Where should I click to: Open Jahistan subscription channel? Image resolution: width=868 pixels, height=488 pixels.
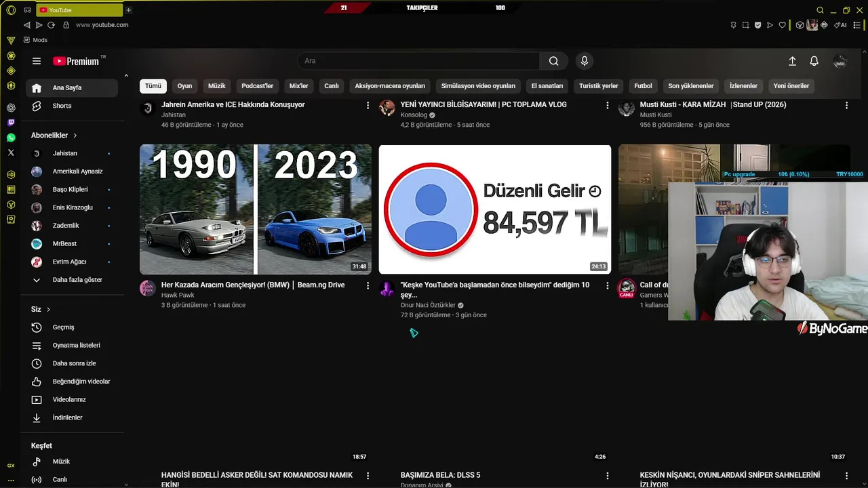pos(72,153)
